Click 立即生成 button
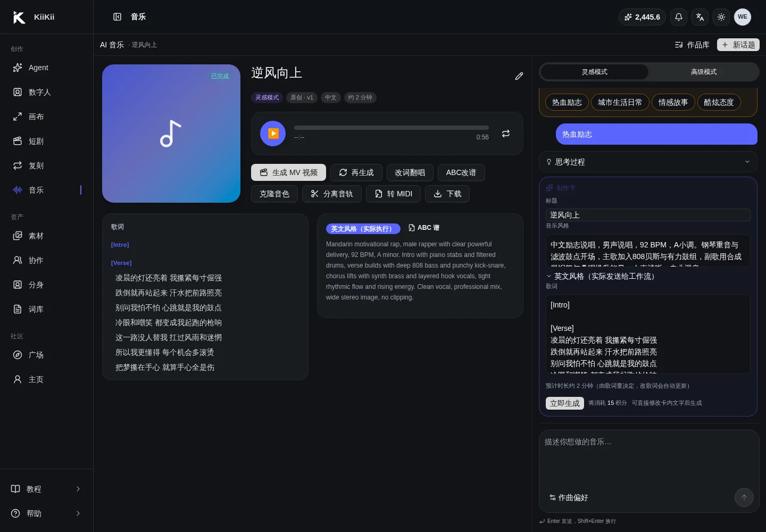Screen dimensions: 766x532 565,403
